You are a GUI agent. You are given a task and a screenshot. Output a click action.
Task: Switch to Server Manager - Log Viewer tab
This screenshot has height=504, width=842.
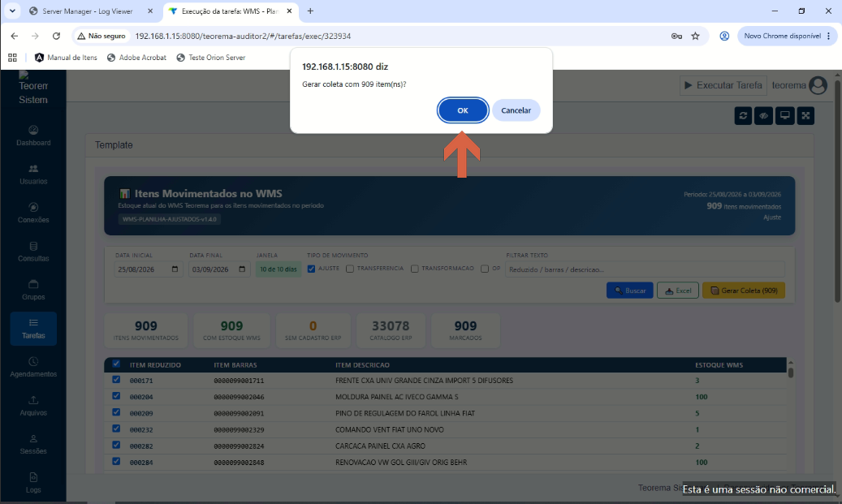[88, 11]
